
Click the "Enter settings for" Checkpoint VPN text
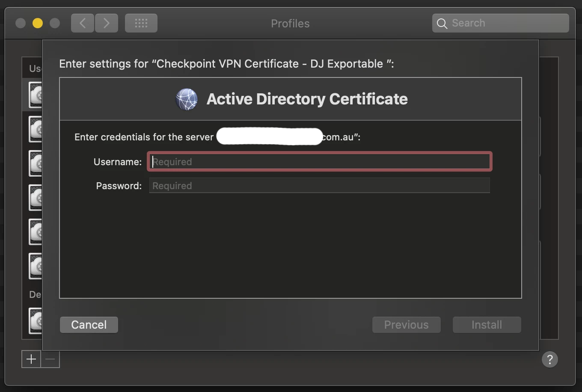click(x=226, y=64)
